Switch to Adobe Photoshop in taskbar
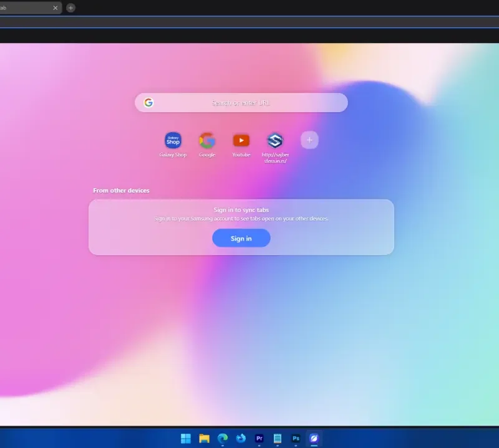 click(x=296, y=439)
